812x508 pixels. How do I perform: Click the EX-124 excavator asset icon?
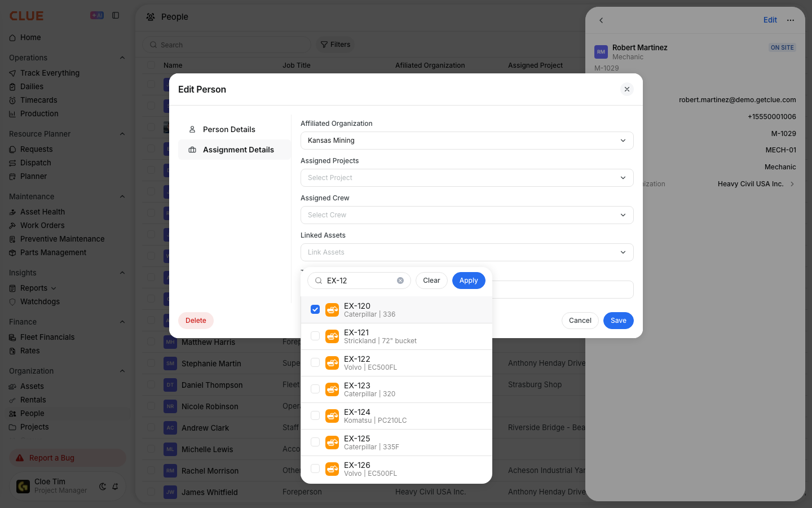click(332, 416)
